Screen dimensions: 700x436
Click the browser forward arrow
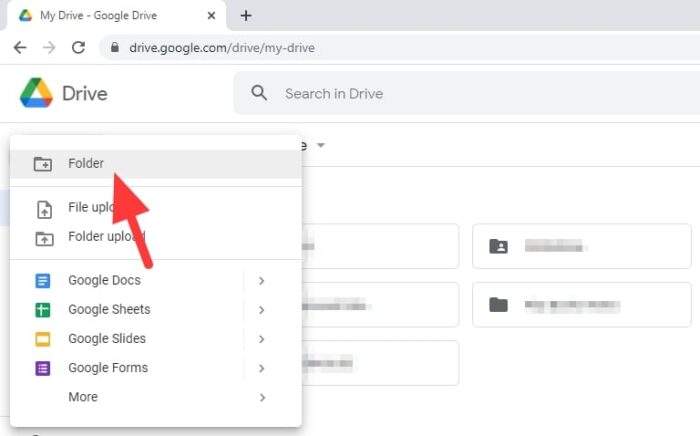49,47
